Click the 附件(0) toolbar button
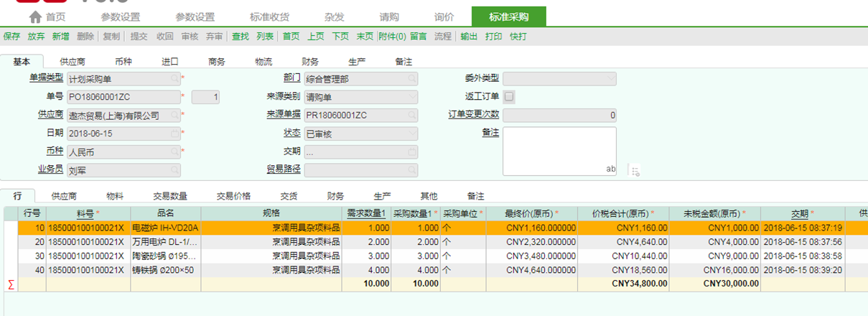Viewport: 868px width, 316px height. click(392, 36)
